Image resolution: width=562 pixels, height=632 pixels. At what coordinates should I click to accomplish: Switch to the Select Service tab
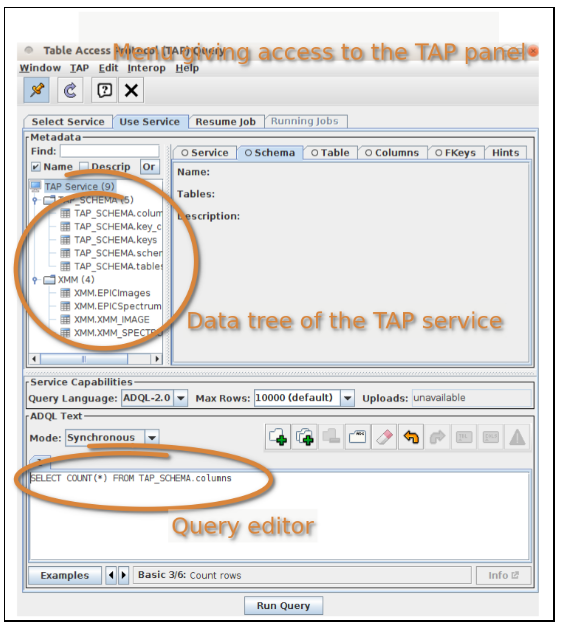[68, 122]
